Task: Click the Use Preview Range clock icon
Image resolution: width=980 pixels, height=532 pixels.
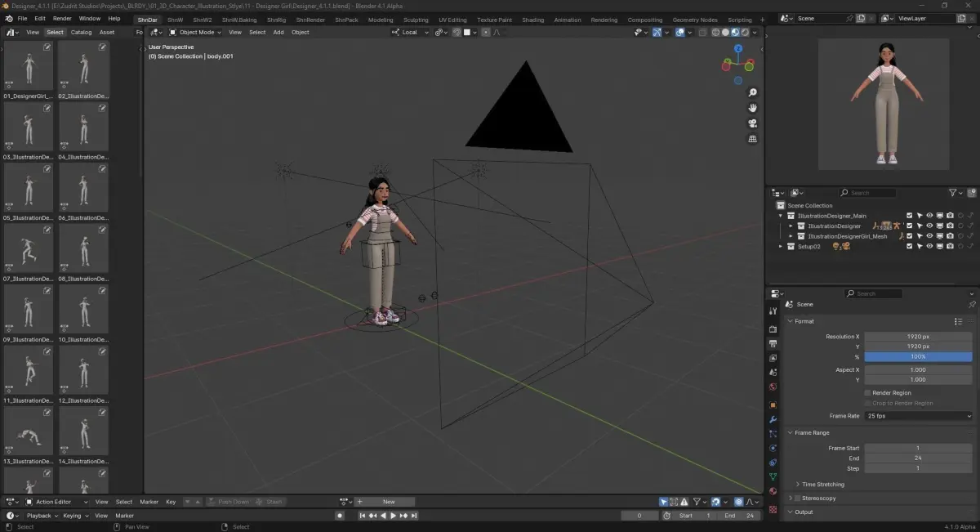Action: (666, 516)
